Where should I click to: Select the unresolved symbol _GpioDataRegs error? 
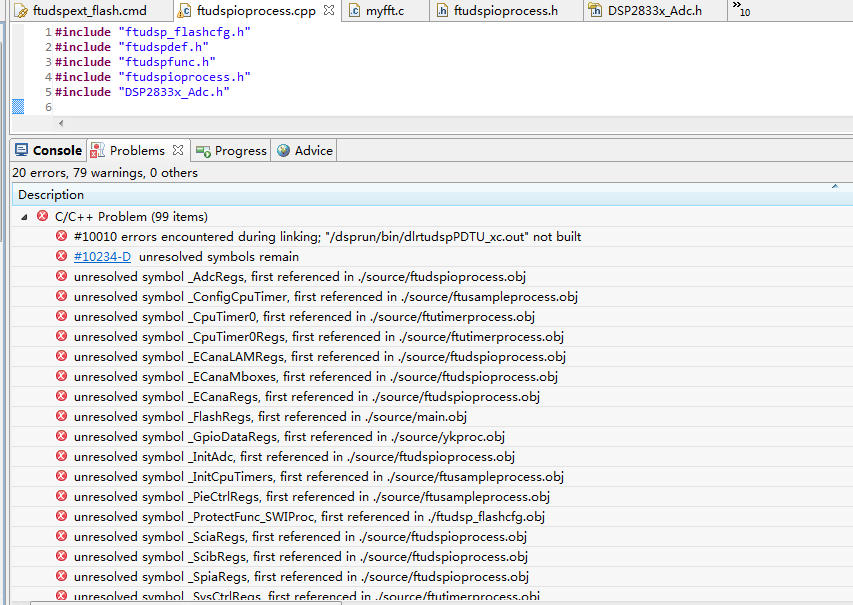(x=432, y=437)
